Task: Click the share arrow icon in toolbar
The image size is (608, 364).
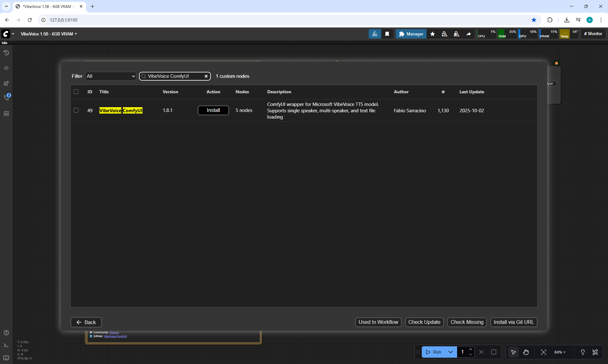Action: click(468, 34)
